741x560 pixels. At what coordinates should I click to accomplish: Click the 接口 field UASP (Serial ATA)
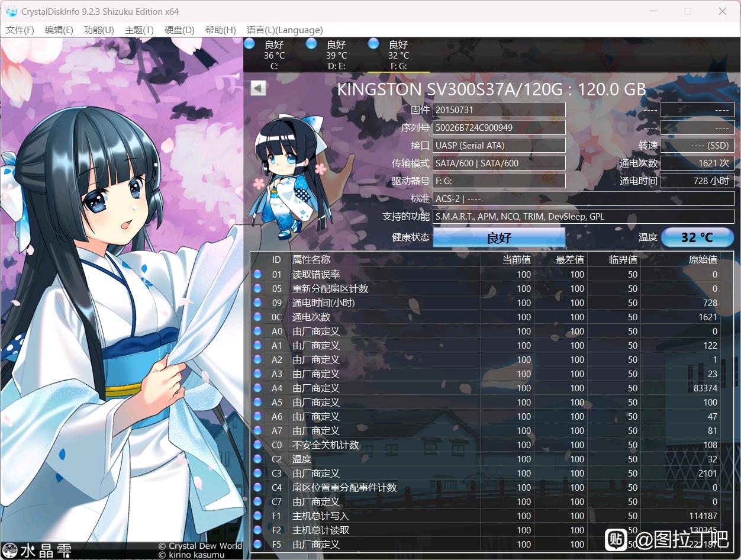pyautogui.click(x=499, y=145)
